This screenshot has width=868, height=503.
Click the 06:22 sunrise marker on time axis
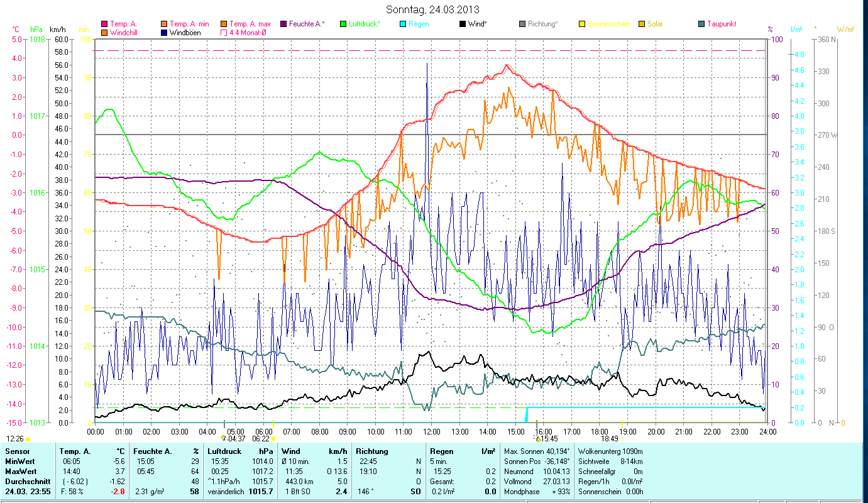pyautogui.click(x=260, y=438)
